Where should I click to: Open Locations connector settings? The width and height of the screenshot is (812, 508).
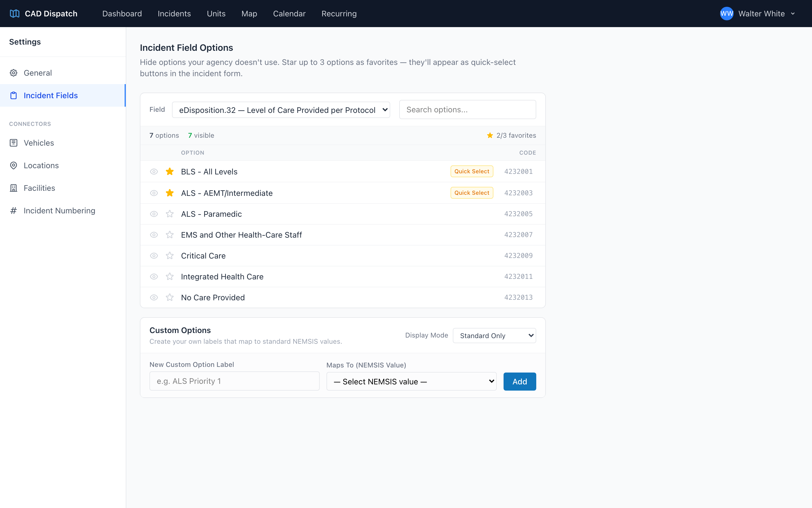click(63, 165)
